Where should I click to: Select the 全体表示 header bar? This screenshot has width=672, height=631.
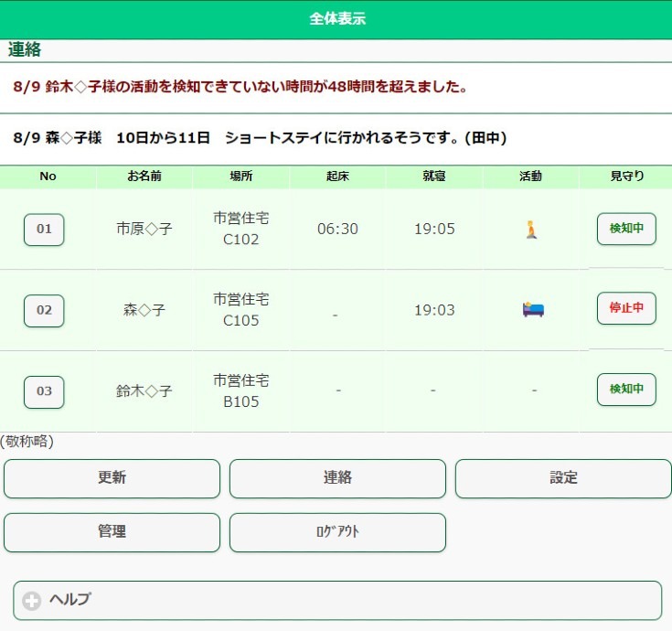pos(336,19)
